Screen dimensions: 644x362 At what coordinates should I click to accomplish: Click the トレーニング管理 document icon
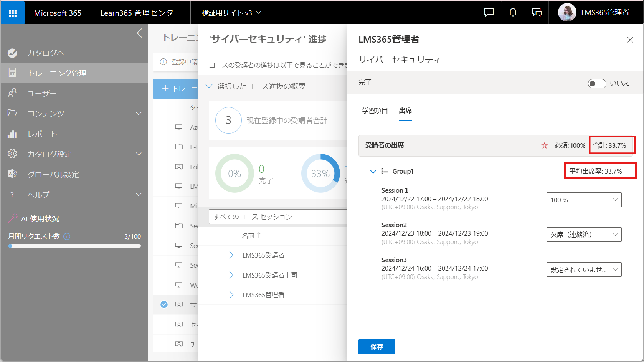pyautogui.click(x=12, y=72)
